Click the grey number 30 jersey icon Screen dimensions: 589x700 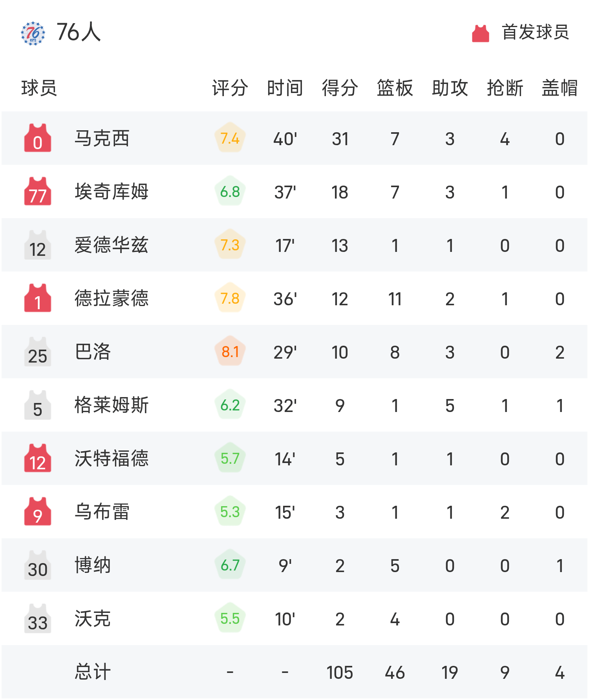point(38,565)
